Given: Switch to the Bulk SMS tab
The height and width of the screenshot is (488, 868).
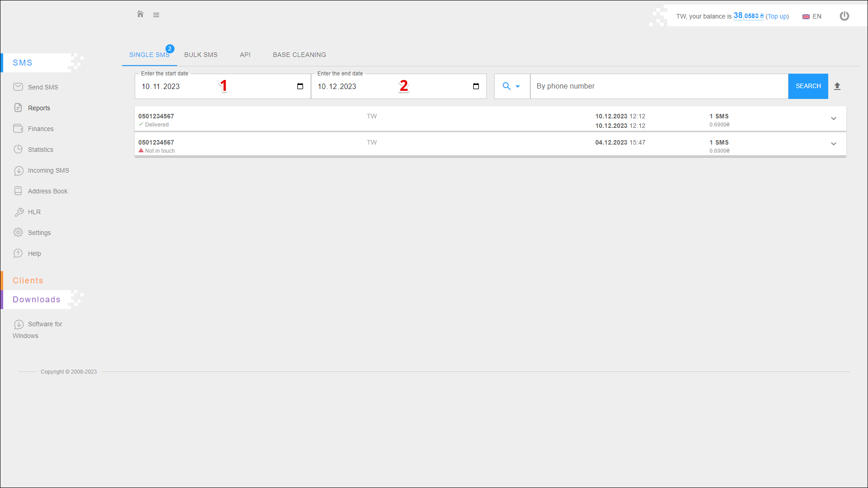Looking at the screenshot, I should pos(201,55).
